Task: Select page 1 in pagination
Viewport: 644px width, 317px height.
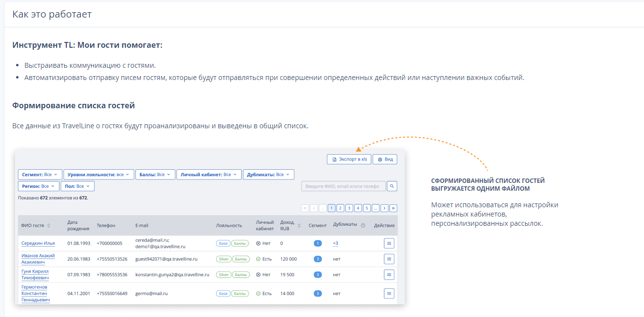Action: pos(332,208)
